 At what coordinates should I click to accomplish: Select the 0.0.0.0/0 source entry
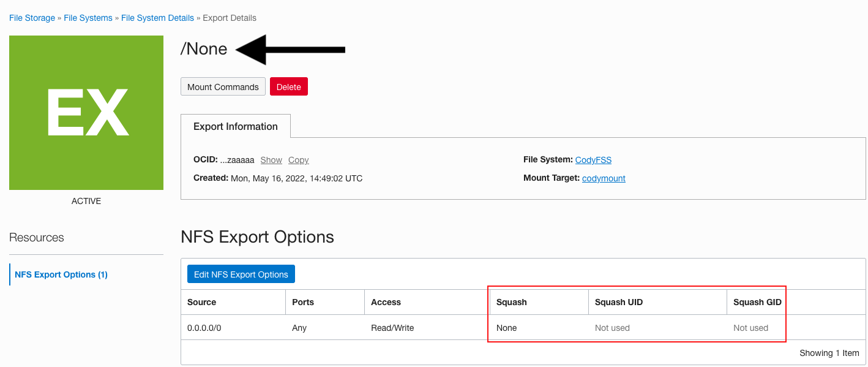[206, 328]
